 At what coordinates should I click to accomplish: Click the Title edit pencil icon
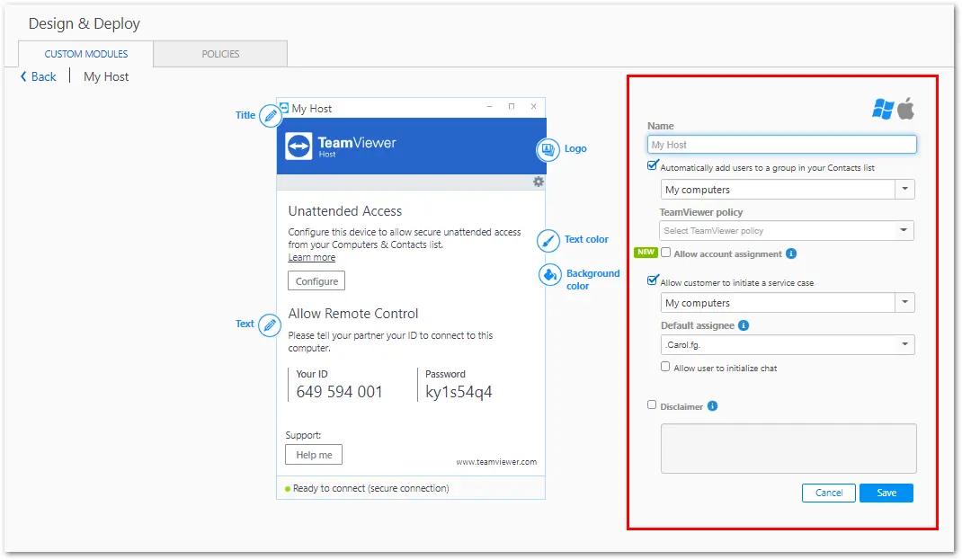[271, 115]
